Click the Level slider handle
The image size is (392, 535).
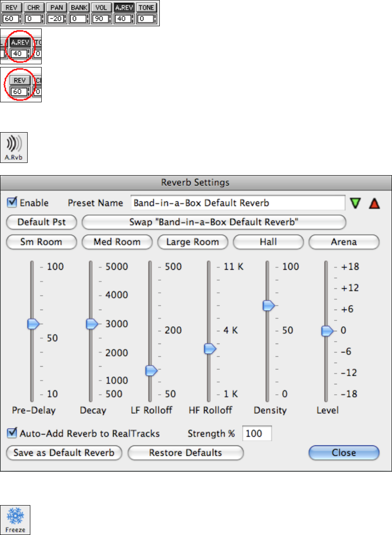327,330
